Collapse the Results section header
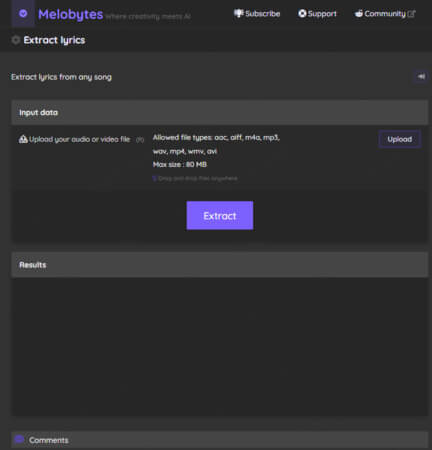Screen dimensions: 432x450 (220, 265)
